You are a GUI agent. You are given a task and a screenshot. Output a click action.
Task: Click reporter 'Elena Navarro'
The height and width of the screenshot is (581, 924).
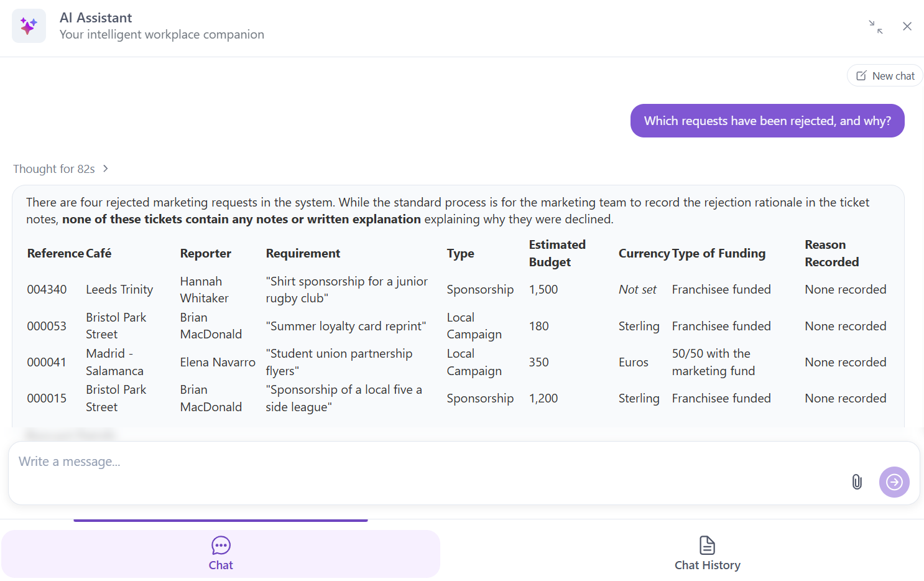[218, 362]
